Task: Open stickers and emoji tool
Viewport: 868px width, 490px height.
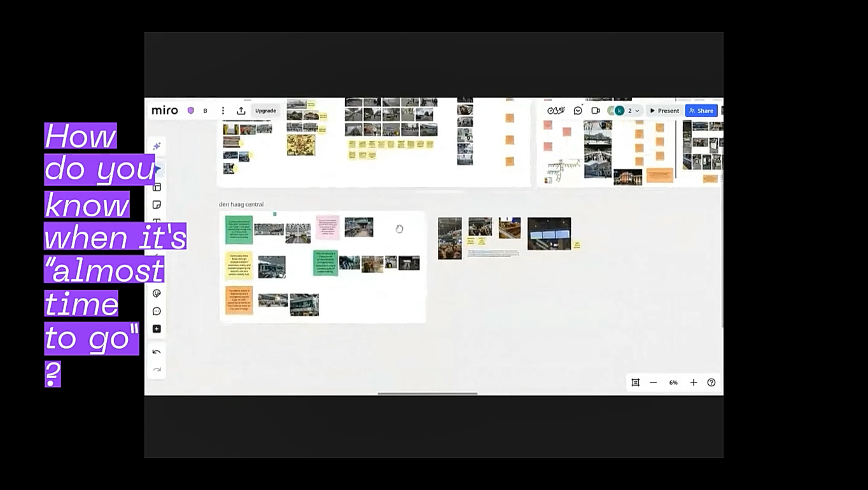Action: coord(157,293)
